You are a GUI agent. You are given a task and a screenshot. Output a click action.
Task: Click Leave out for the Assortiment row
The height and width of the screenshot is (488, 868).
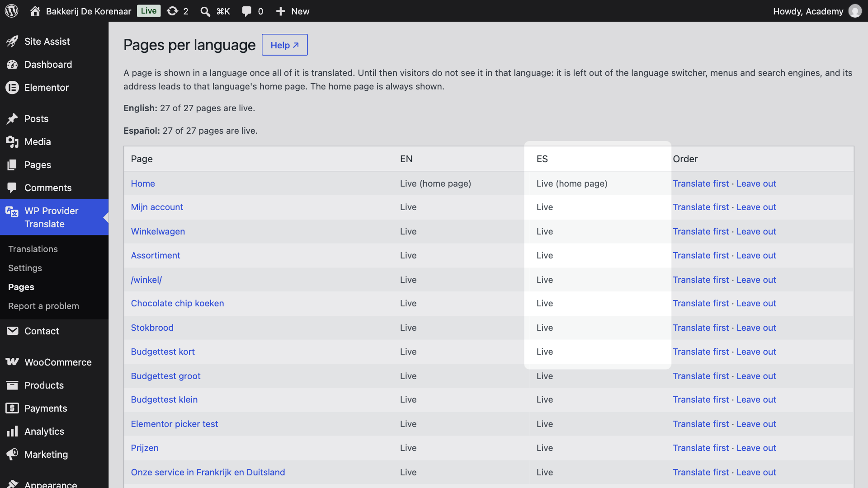[756, 255]
